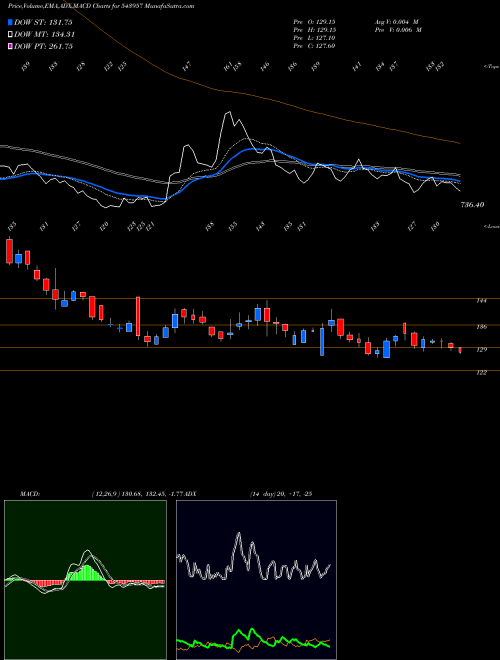Select the 'DOW PT: 261.75' legend text
This screenshot has width=500, height=660.
43,46
